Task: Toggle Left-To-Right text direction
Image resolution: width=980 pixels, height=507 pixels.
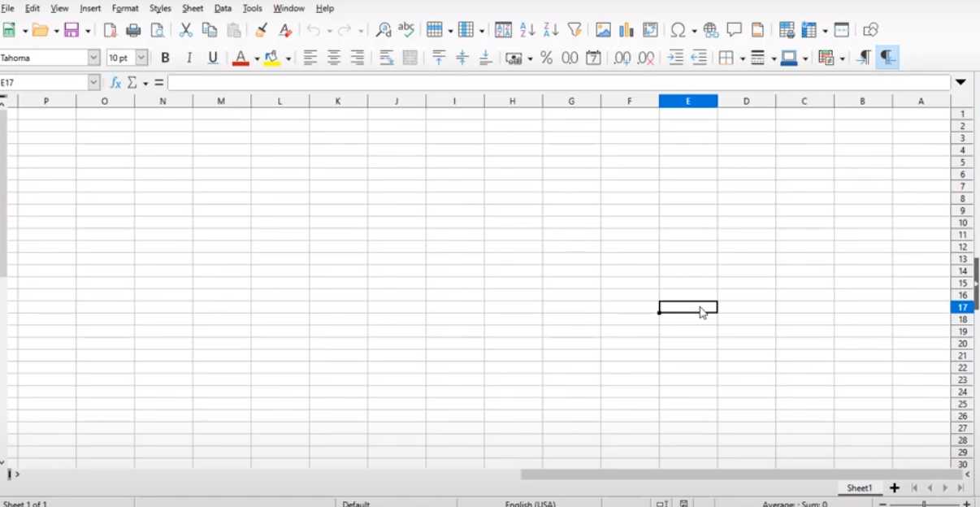Action: pyautogui.click(x=865, y=58)
